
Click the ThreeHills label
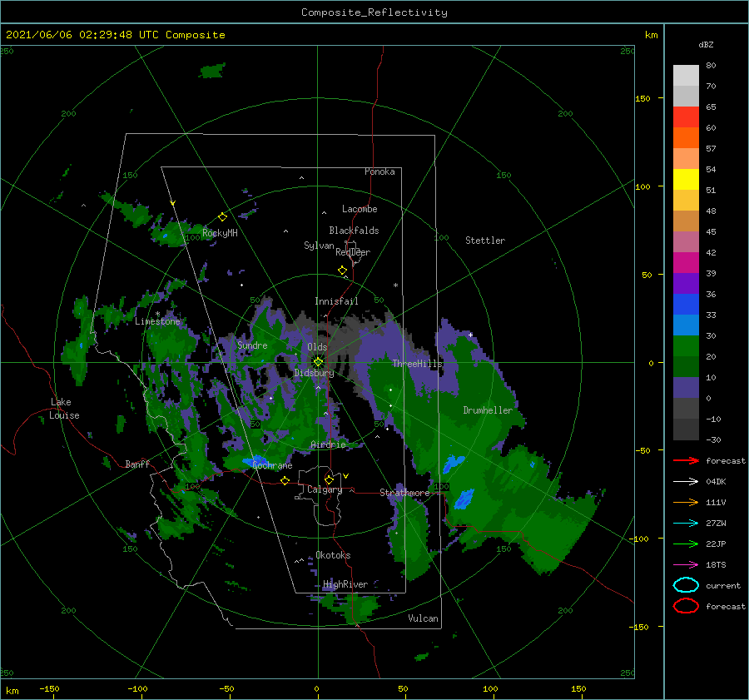pyautogui.click(x=417, y=364)
